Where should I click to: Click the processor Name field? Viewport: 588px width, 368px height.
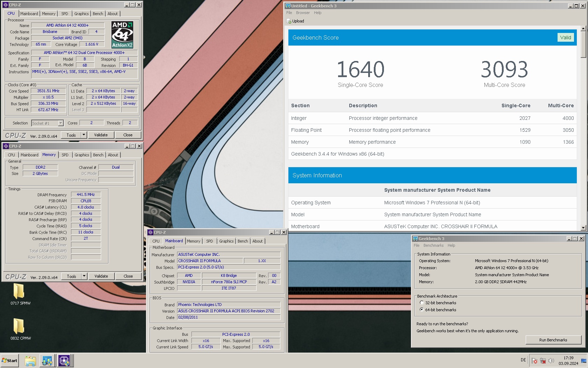tap(68, 25)
